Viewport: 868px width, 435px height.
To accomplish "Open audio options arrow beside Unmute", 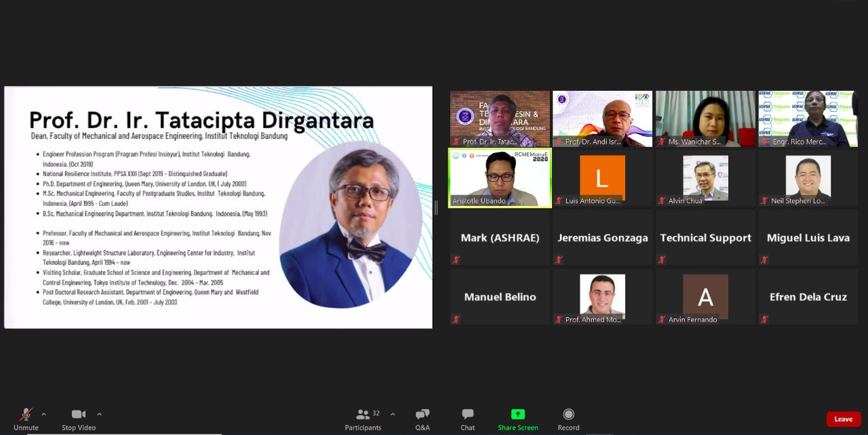I will tap(44, 414).
